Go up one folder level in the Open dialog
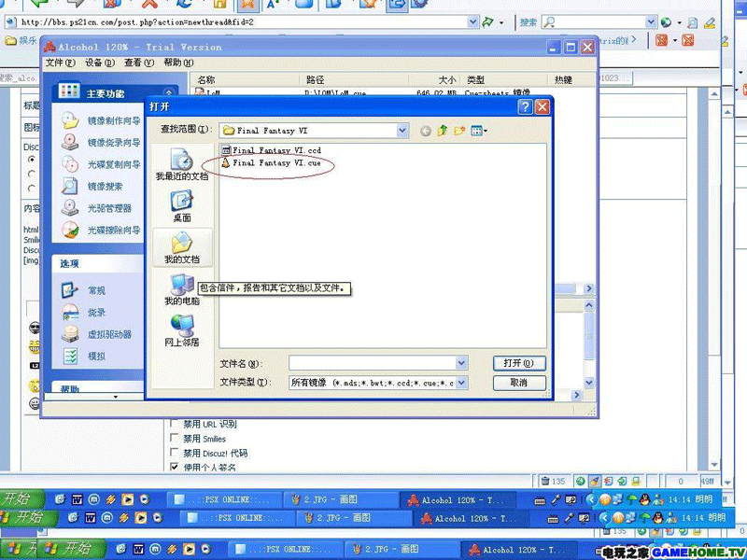The image size is (747, 560). click(x=443, y=131)
